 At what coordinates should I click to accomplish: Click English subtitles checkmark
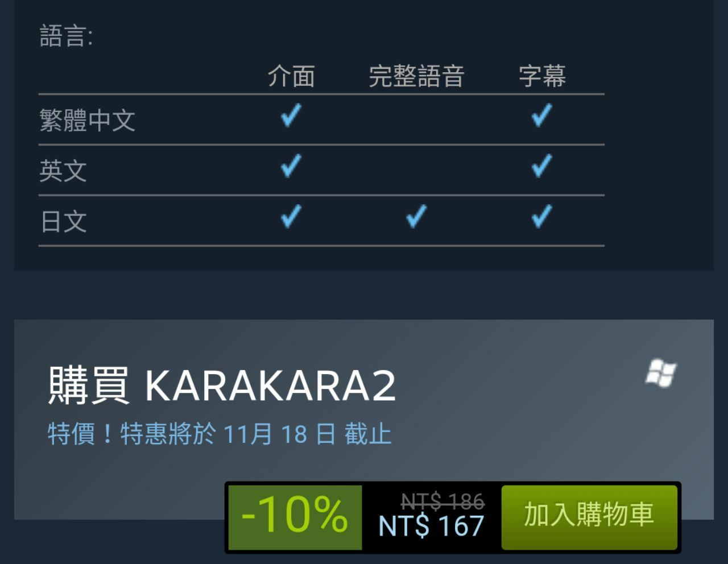click(541, 165)
